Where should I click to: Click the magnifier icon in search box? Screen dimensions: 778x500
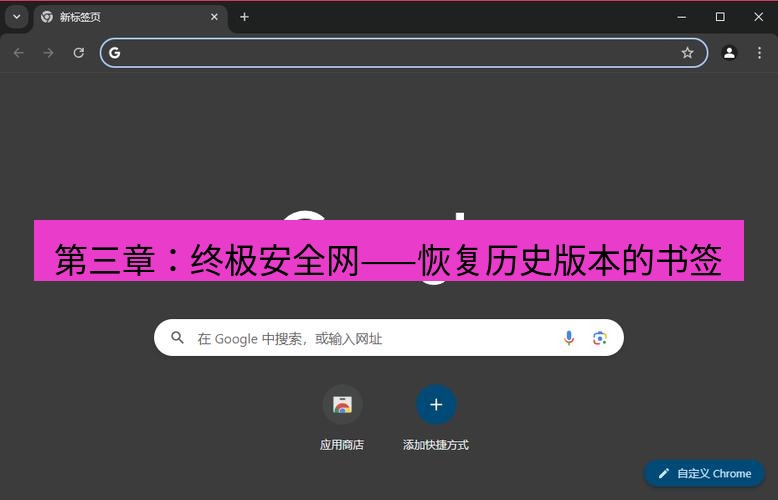click(x=177, y=338)
